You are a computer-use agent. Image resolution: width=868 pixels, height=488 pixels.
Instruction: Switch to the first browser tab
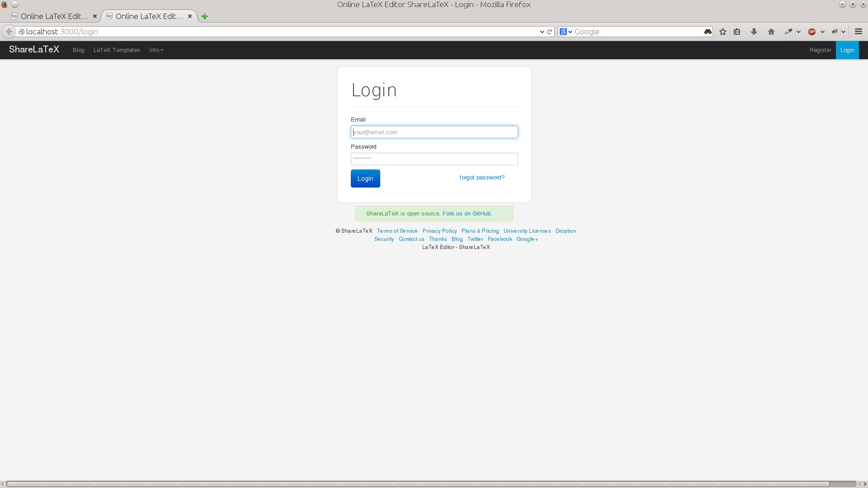coord(54,16)
